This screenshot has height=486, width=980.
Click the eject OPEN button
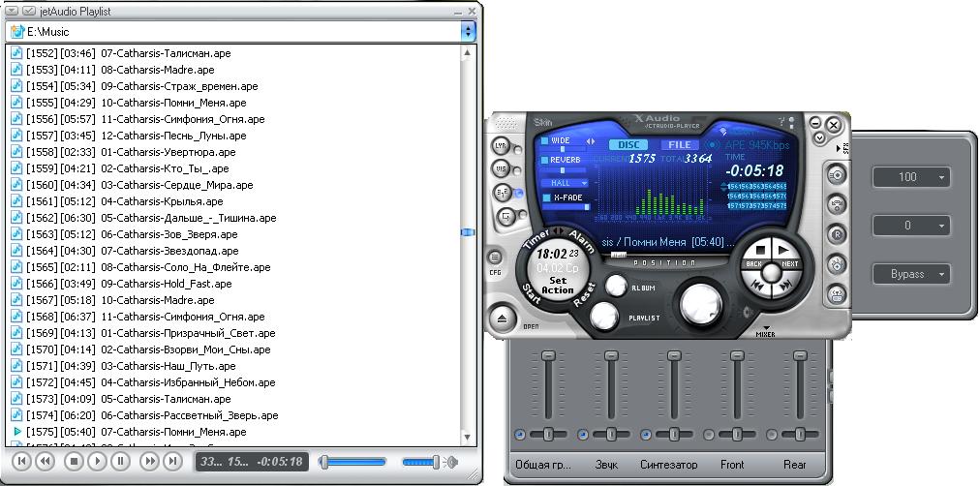504,319
